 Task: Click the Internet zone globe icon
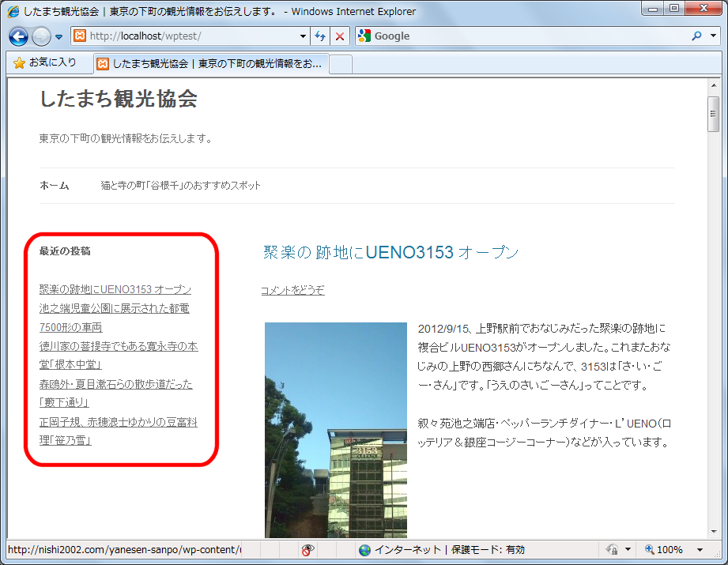(365, 550)
